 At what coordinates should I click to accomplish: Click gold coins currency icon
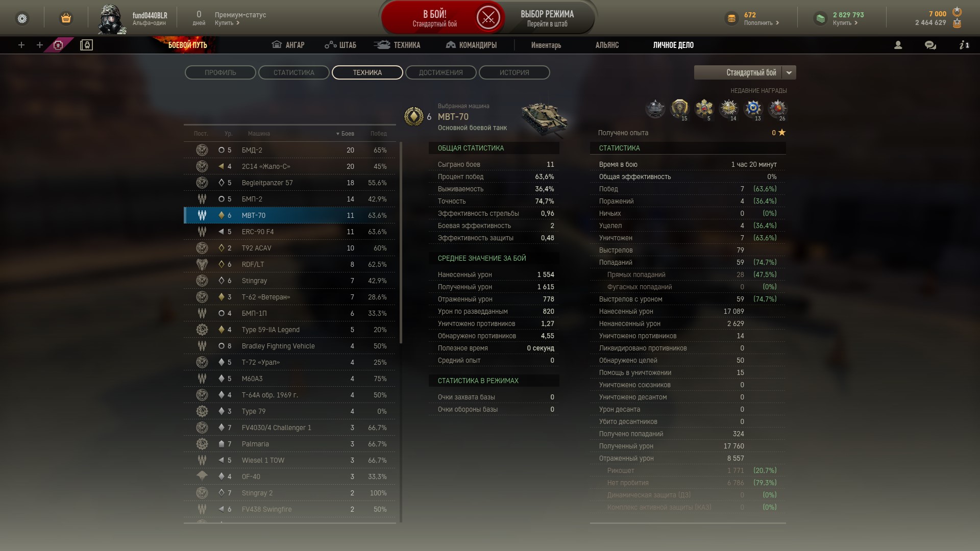pos(731,18)
